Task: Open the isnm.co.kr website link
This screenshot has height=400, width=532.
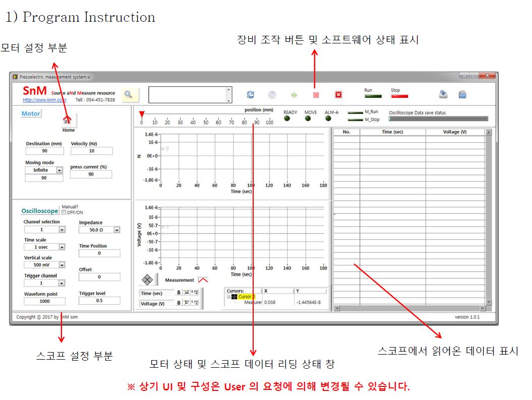Action: pos(44,100)
